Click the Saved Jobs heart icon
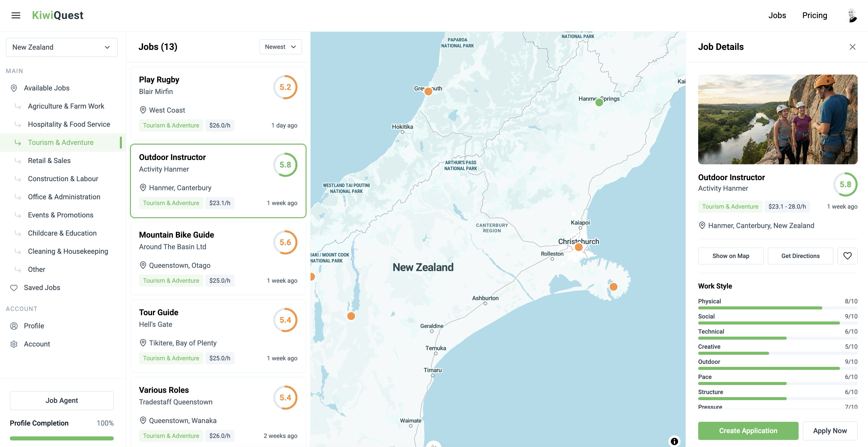 [x=14, y=288]
